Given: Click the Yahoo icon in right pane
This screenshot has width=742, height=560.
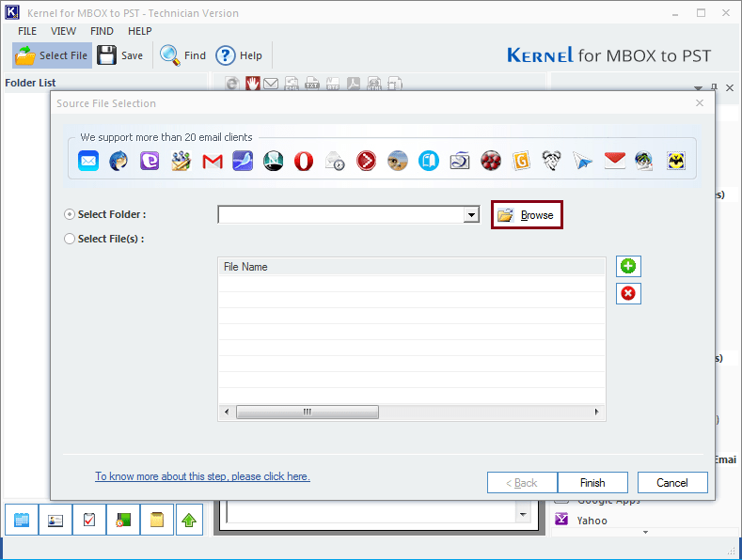Looking at the screenshot, I should [x=561, y=520].
